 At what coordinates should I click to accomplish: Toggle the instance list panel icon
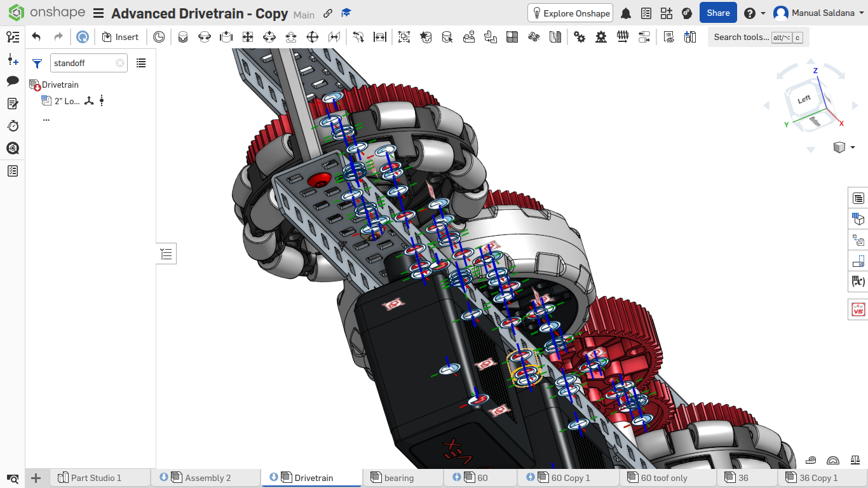pyautogui.click(x=13, y=37)
